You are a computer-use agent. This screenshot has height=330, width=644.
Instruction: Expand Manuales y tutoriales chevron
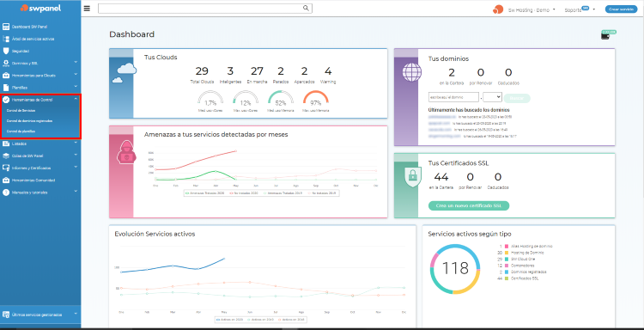pyautogui.click(x=76, y=192)
